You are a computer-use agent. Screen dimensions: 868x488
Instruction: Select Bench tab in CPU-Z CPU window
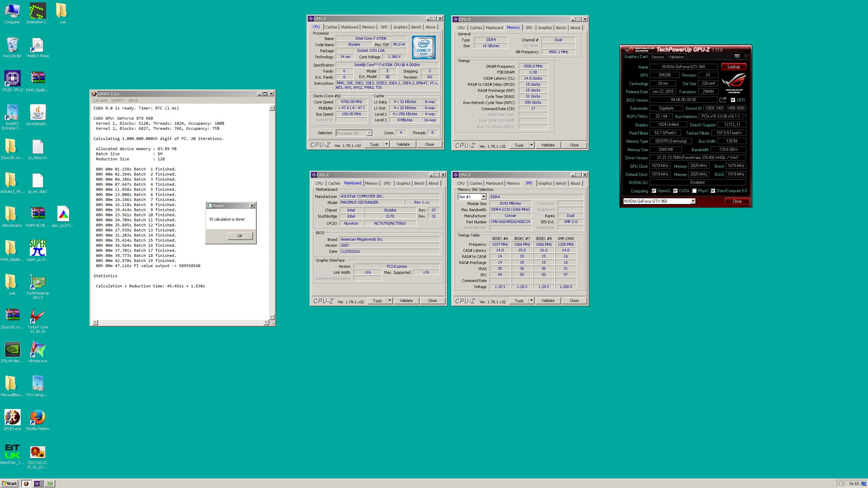[x=416, y=27]
